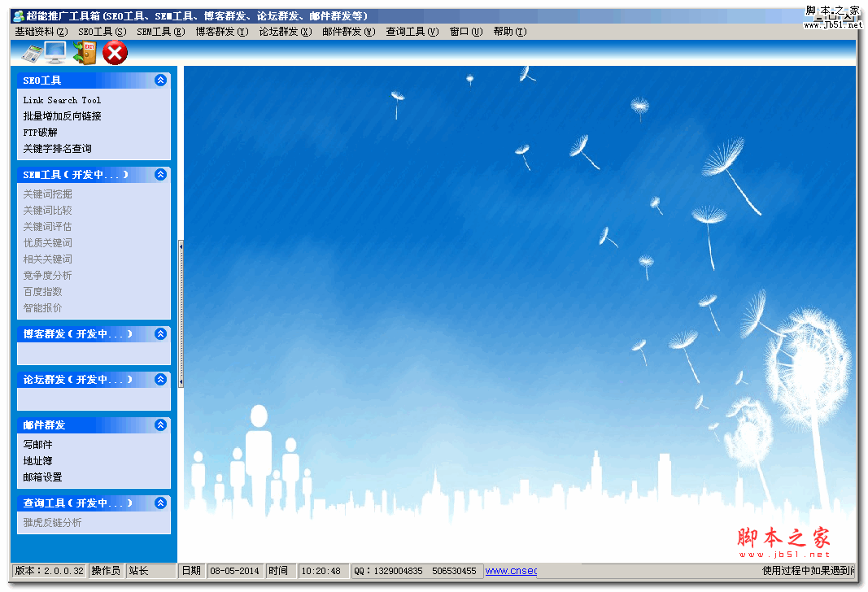
Task: Select 百度指数 in SEM panel
Action: 42,292
